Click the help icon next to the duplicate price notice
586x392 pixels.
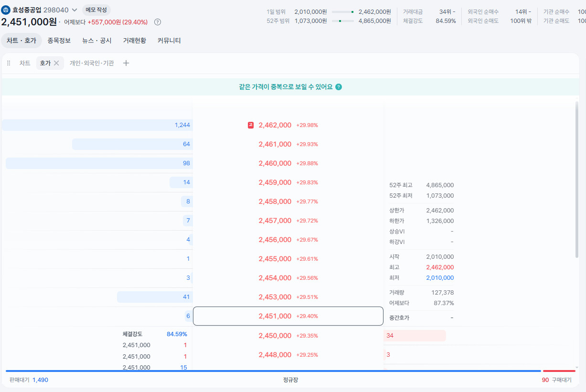click(339, 87)
